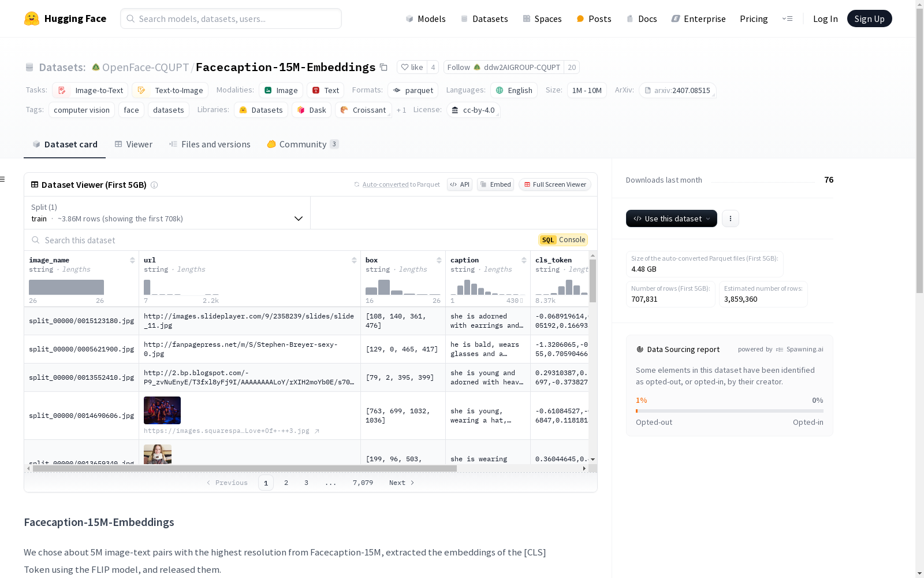
Task: Click the OpenFace-CQUPT organization avatar icon
Action: tap(96, 67)
